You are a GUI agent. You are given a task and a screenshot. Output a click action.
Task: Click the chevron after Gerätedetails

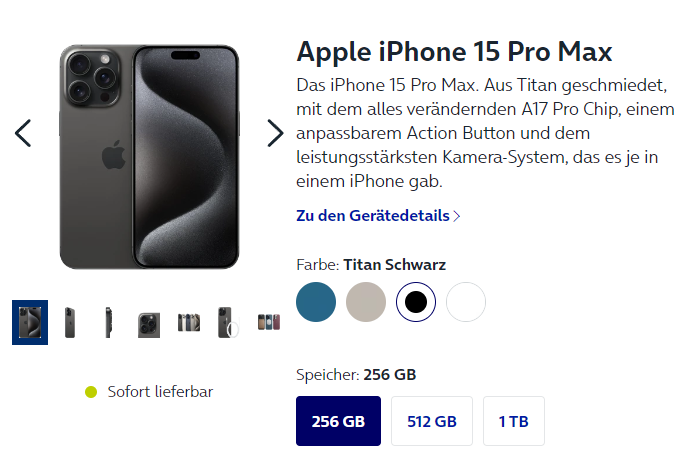(x=457, y=216)
